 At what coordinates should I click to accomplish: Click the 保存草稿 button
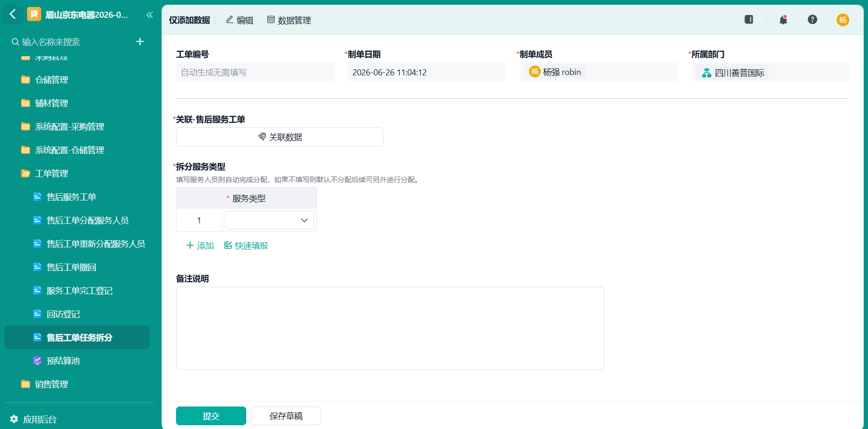[x=286, y=416]
